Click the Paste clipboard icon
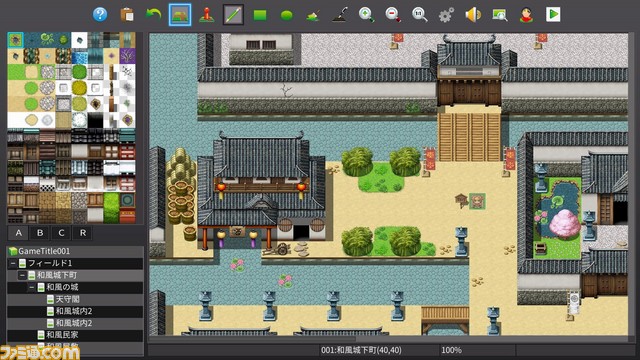Viewport: 640px width, 360px height. click(x=127, y=15)
